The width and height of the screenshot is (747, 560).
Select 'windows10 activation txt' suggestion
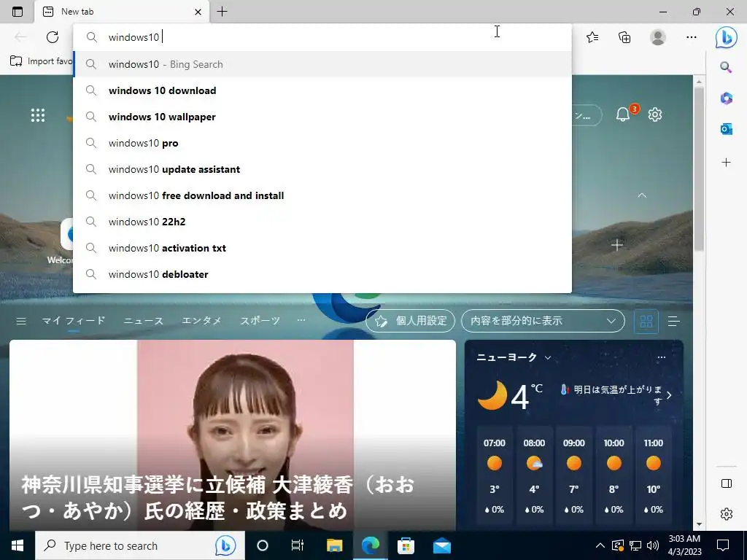click(322, 248)
